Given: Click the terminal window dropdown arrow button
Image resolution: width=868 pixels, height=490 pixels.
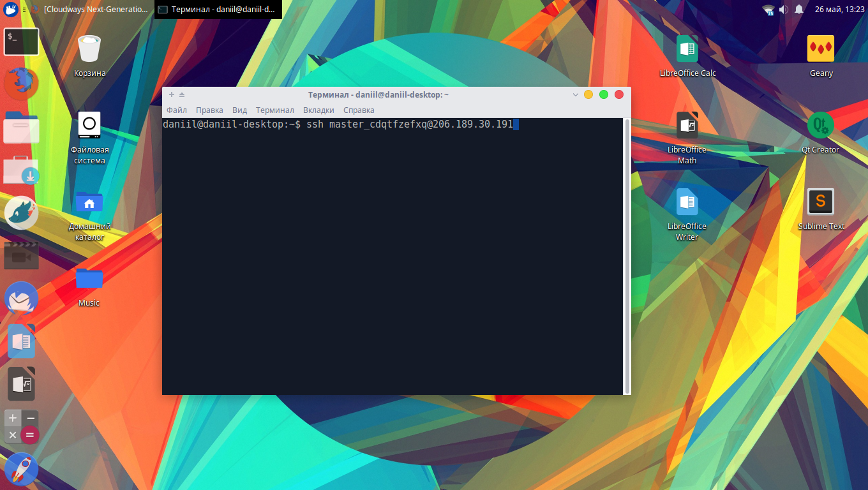Looking at the screenshot, I should [x=576, y=94].
